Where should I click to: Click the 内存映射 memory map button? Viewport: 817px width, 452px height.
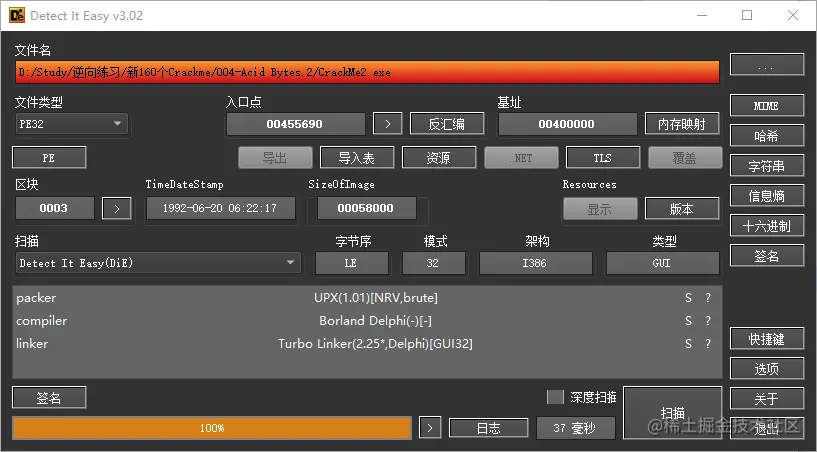point(682,124)
